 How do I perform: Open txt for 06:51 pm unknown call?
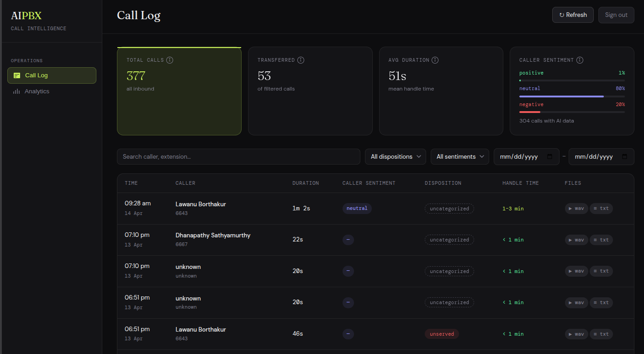click(601, 302)
